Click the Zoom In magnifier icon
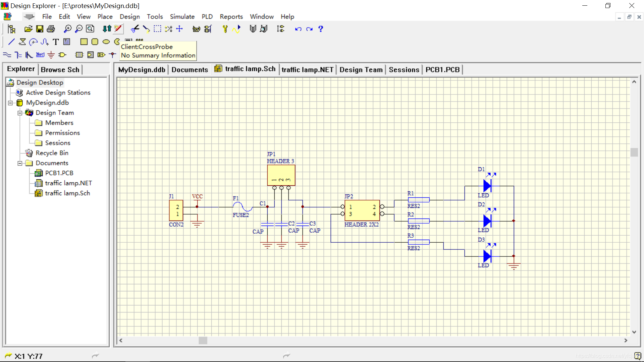 click(67, 29)
